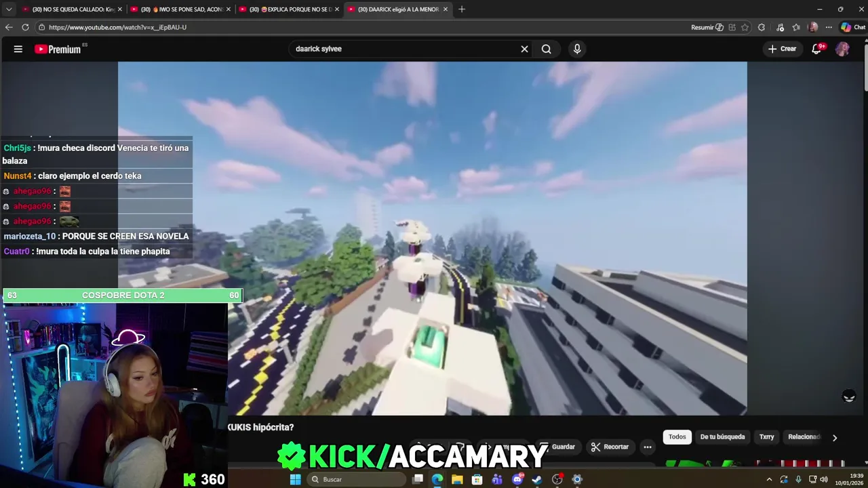Image resolution: width=868 pixels, height=488 pixels.
Task: Click the Recortar clip button
Action: pos(610,447)
